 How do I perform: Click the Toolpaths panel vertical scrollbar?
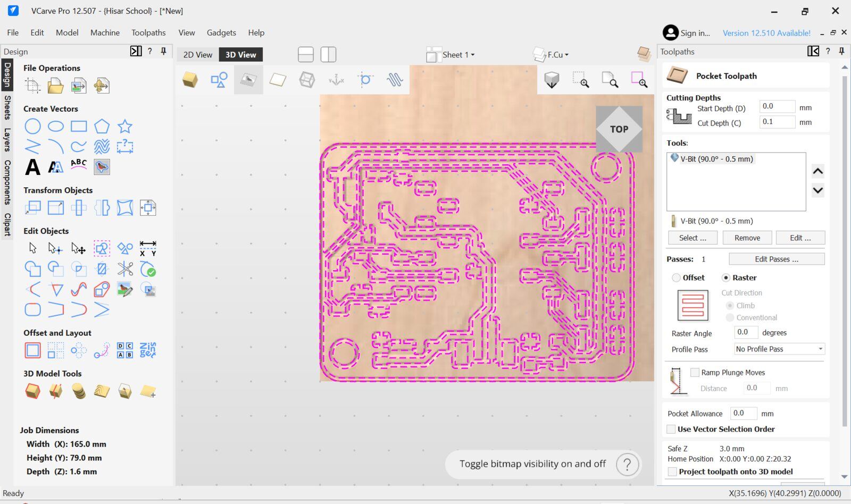845,250
